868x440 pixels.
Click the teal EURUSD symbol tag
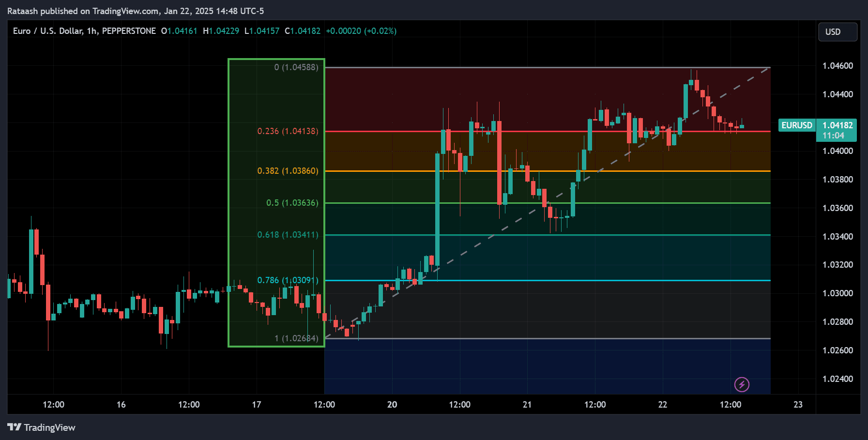(796, 125)
